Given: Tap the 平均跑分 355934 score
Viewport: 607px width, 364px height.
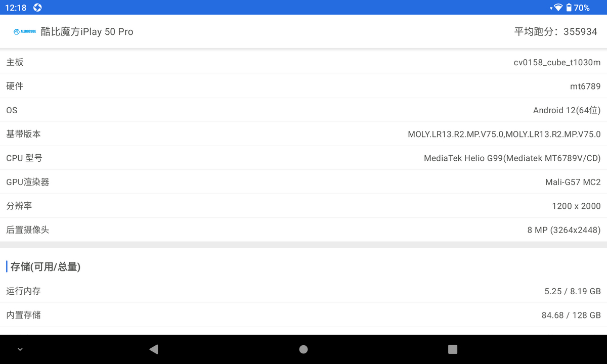Looking at the screenshot, I should (x=556, y=31).
